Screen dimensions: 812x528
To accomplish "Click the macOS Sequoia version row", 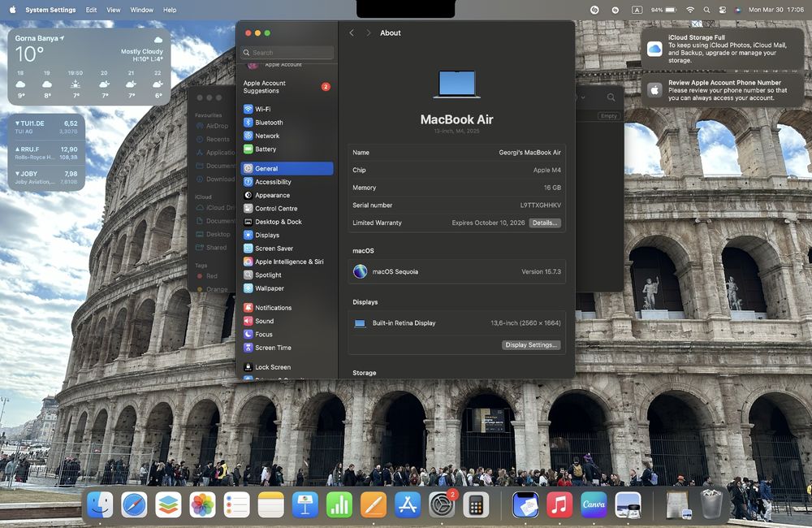I will (456, 271).
